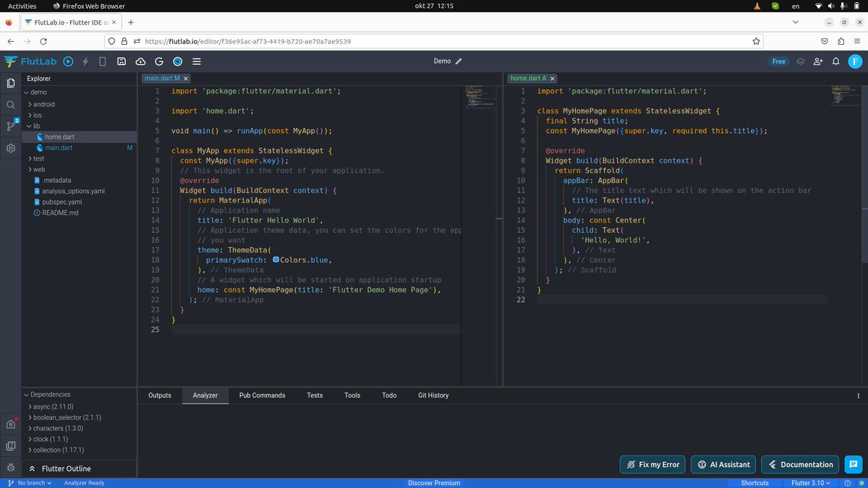Open the Todo tab

tap(389, 395)
